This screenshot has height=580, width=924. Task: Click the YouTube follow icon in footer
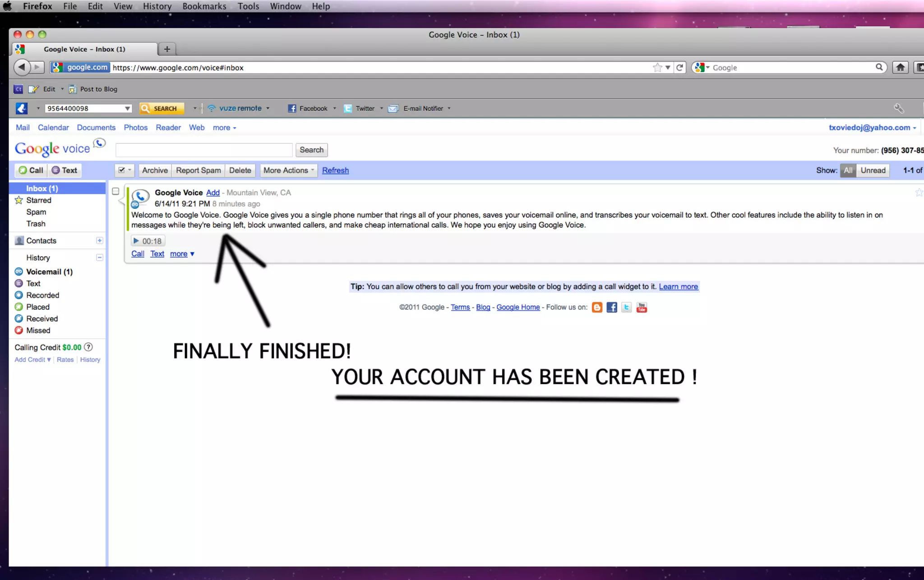point(642,308)
